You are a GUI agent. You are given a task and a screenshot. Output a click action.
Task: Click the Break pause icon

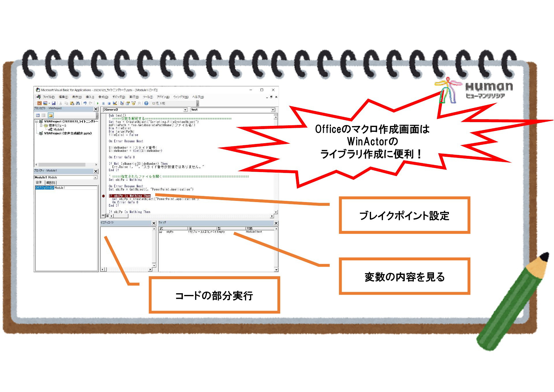click(103, 103)
